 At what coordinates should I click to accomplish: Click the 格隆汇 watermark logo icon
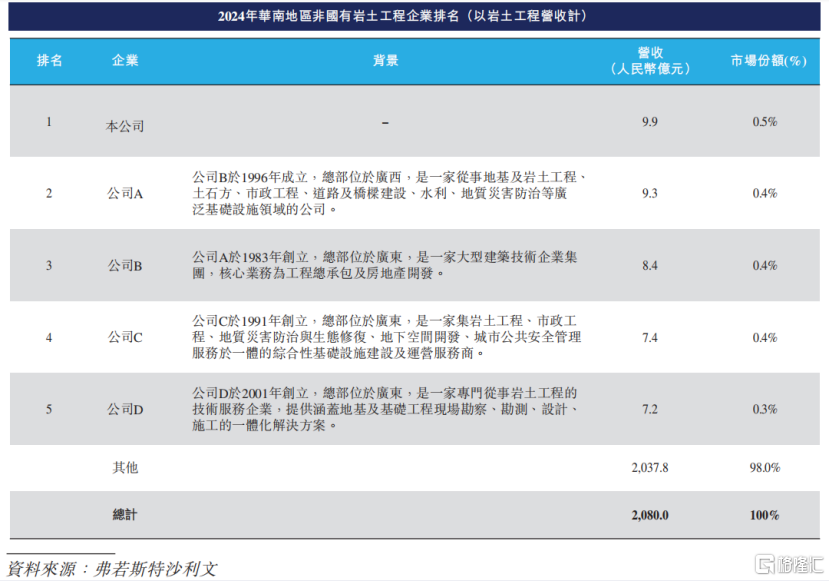[766, 563]
